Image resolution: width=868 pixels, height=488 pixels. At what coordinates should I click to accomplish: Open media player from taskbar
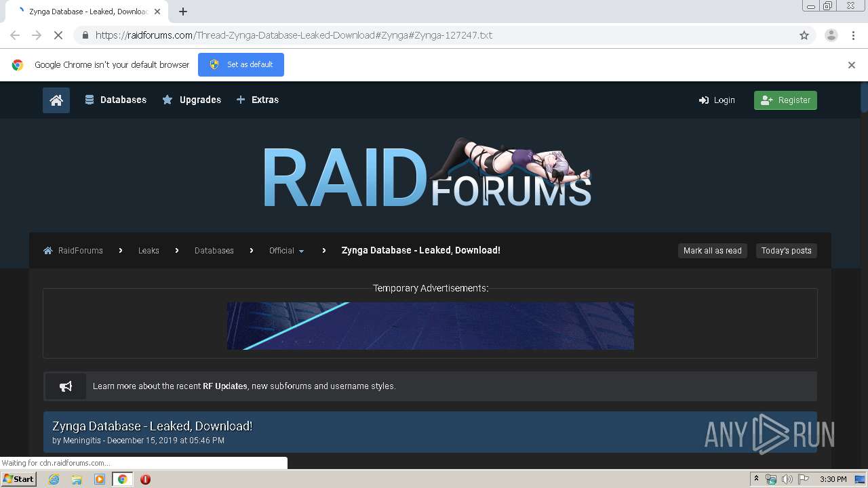pos(100,479)
